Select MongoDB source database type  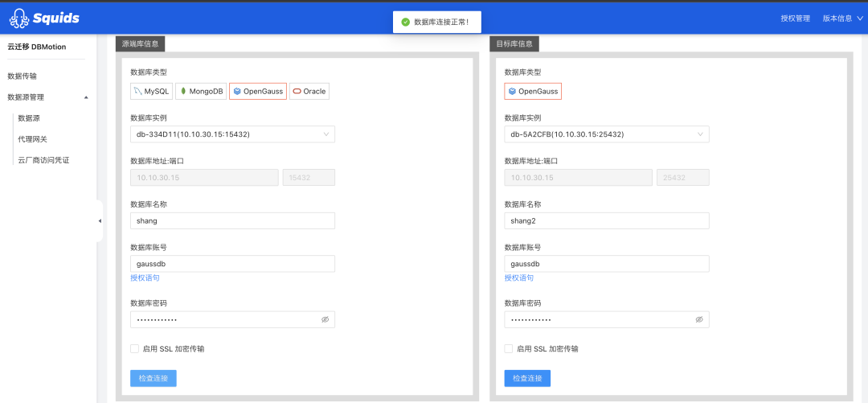point(201,92)
